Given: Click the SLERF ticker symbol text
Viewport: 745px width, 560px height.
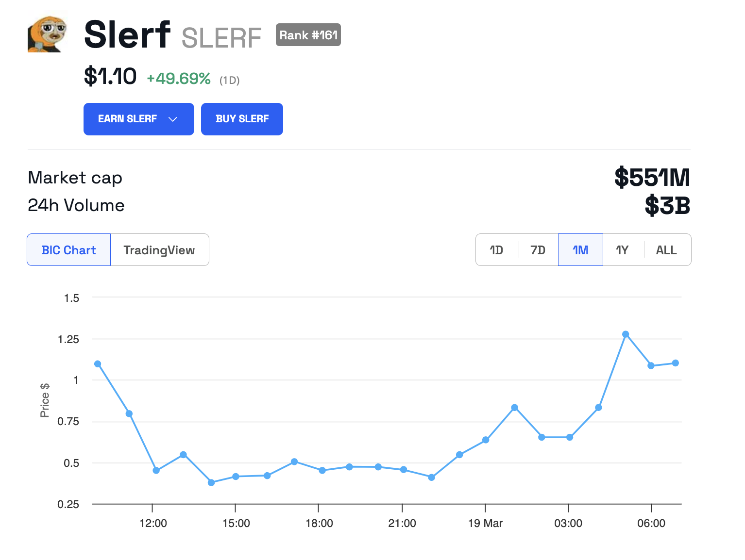Looking at the screenshot, I should tap(221, 38).
